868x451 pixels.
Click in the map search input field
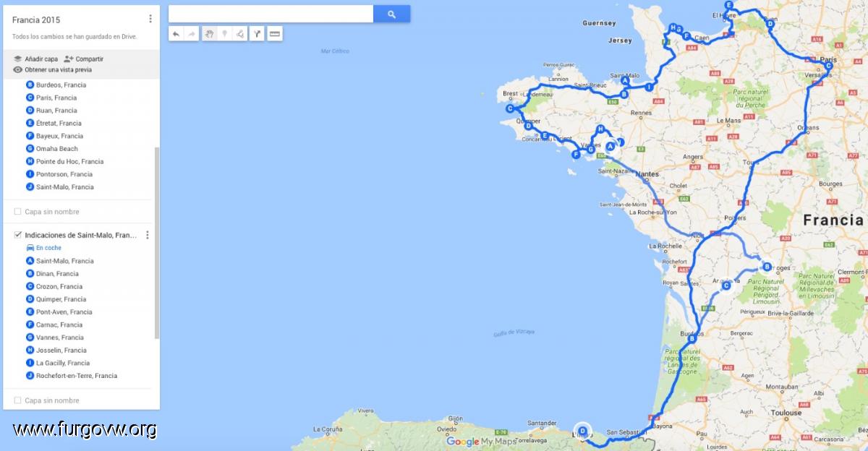[x=271, y=14]
